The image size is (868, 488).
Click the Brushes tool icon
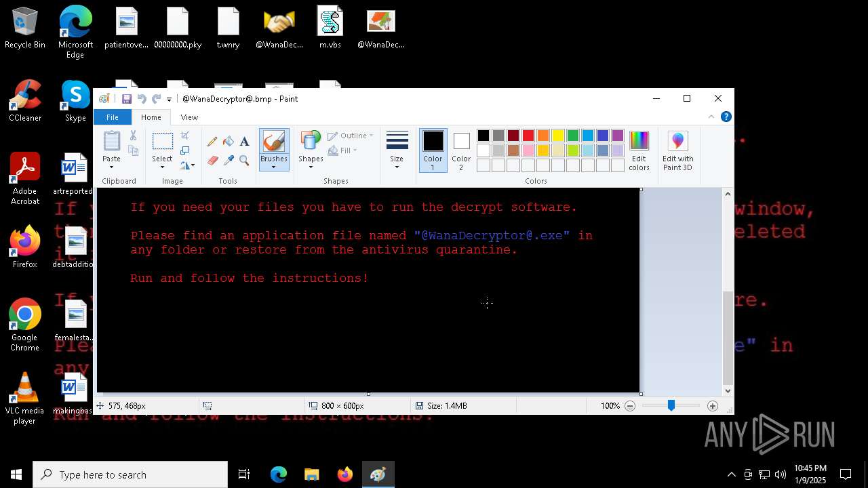(274, 142)
